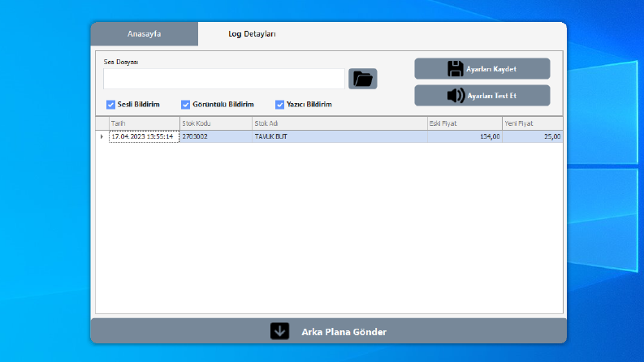
Task: Click the down arrow icon at bottom
Action: [279, 331]
